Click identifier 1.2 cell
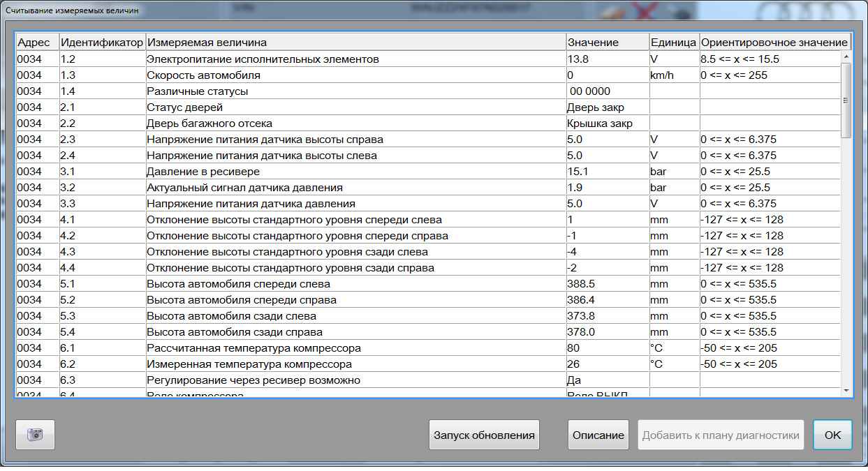The width and height of the screenshot is (868, 471). (102, 59)
